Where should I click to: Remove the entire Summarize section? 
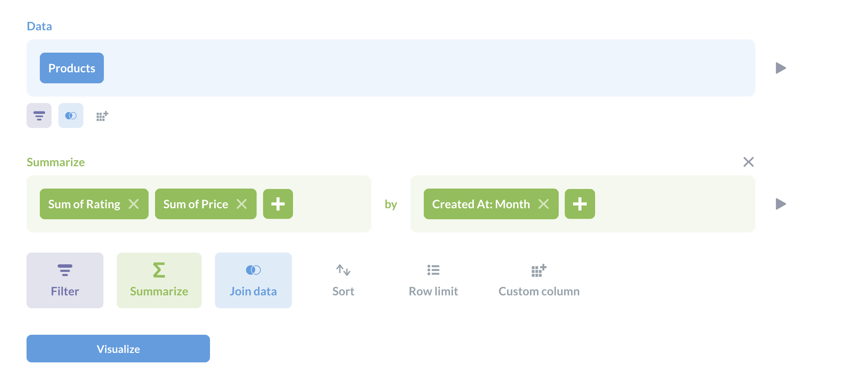coord(748,162)
